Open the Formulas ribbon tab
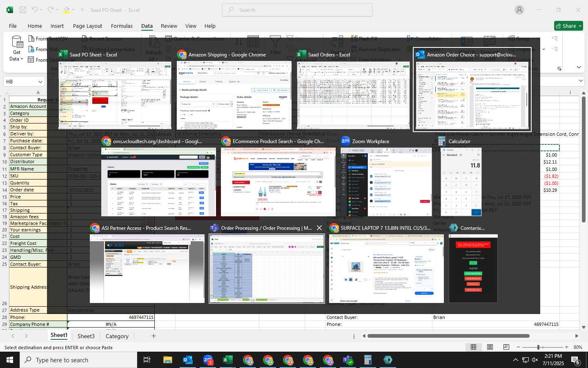588x368 pixels. coord(122,26)
